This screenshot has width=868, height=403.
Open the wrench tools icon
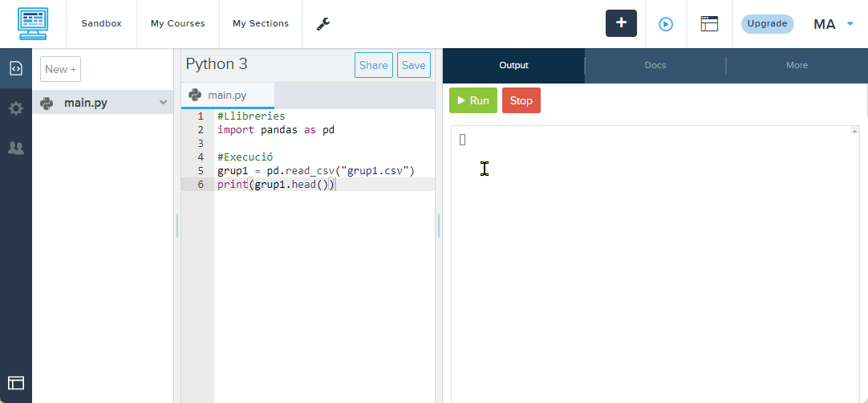323,24
